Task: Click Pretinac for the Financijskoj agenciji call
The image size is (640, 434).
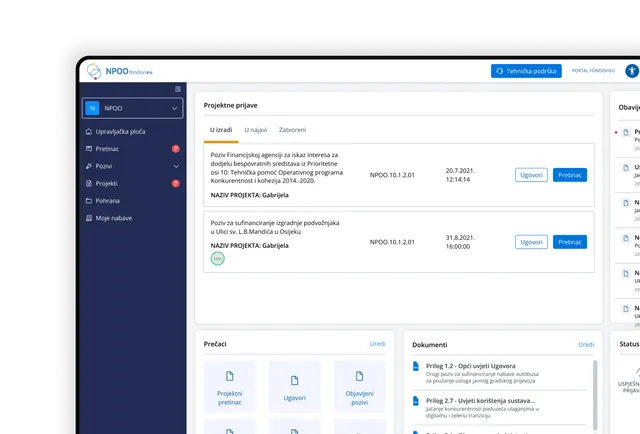Action: tap(570, 175)
